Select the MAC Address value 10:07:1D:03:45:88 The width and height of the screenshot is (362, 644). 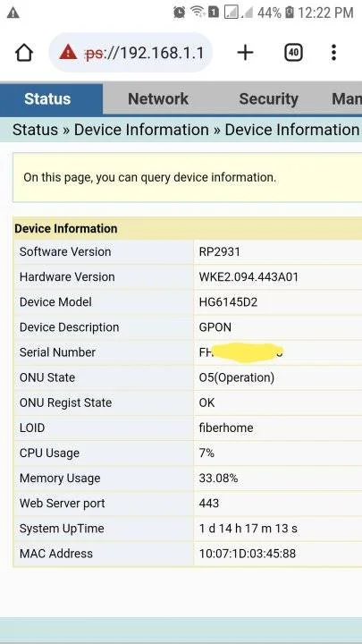tap(248, 554)
